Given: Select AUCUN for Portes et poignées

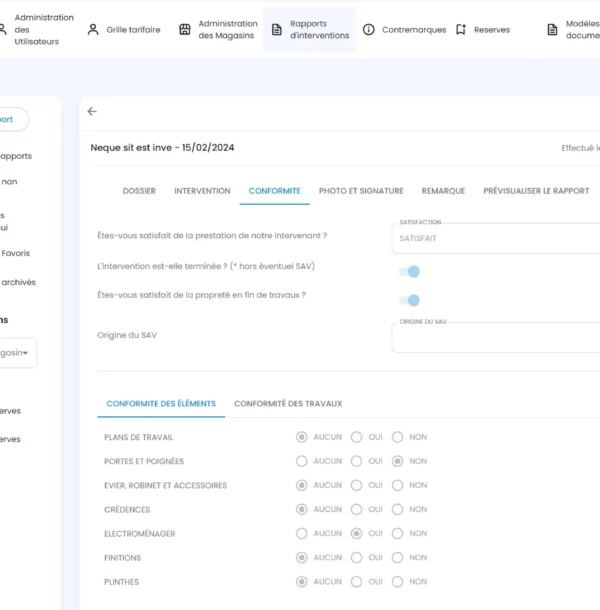Looking at the screenshot, I should tap(302, 461).
